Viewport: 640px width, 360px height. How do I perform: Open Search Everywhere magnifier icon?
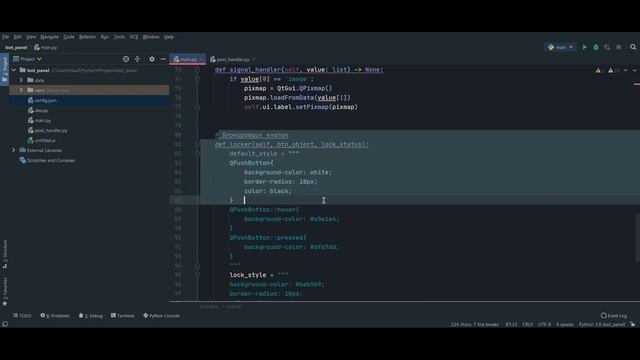click(633, 47)
